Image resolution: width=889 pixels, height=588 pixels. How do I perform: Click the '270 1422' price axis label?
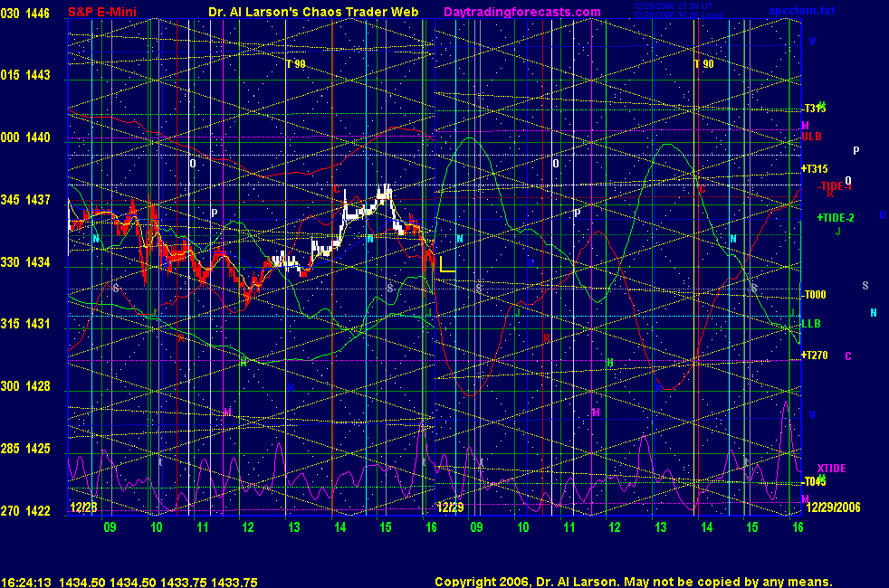[x=25, y=510]
